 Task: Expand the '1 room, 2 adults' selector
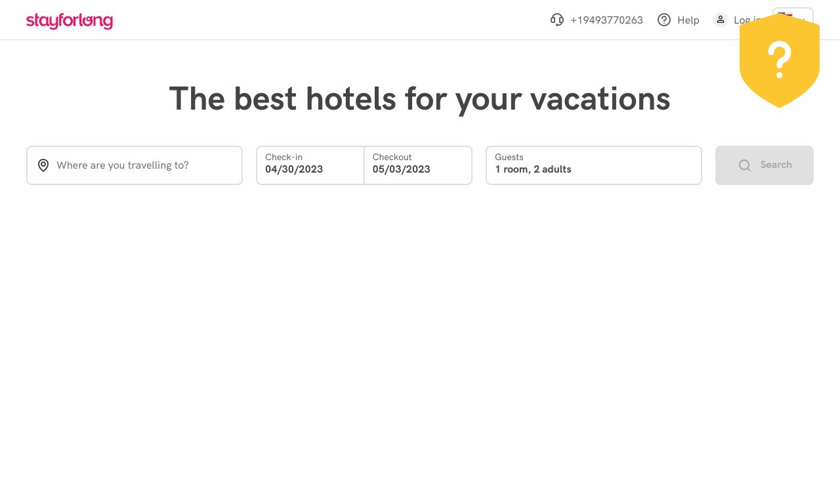pyautogui.click(x=594, y=165)
